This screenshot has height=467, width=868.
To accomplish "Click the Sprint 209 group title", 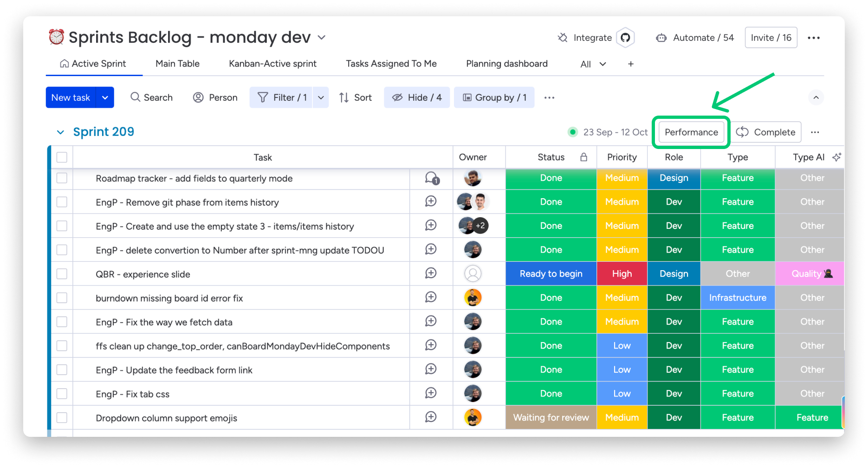I will (104, 132).
